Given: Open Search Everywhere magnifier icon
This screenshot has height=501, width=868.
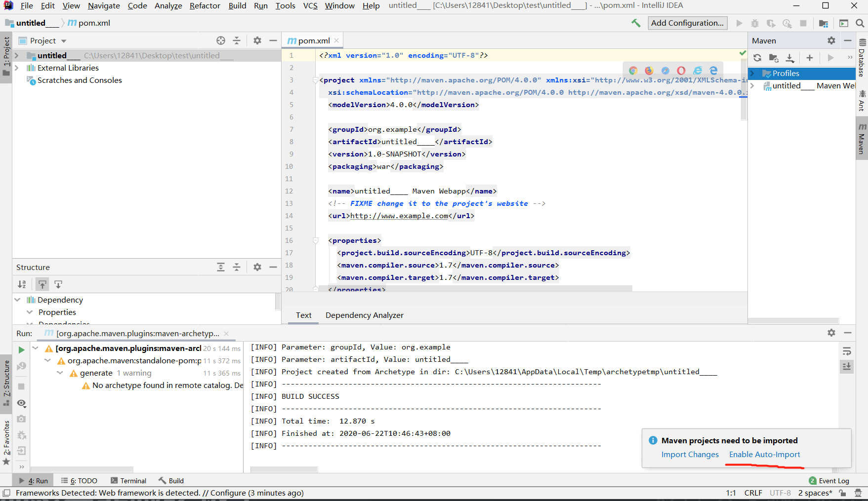Looking at the screenshot, I should (860, 23).
